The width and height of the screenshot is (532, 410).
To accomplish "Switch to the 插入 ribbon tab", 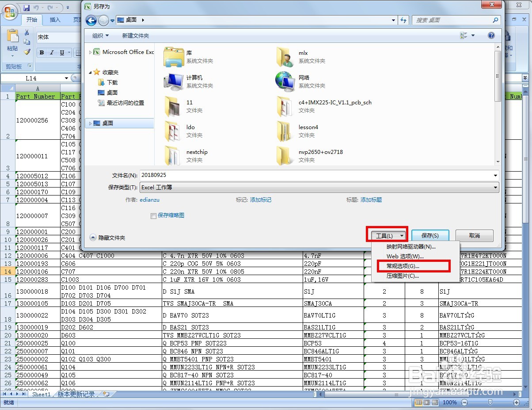I will 55,20.
